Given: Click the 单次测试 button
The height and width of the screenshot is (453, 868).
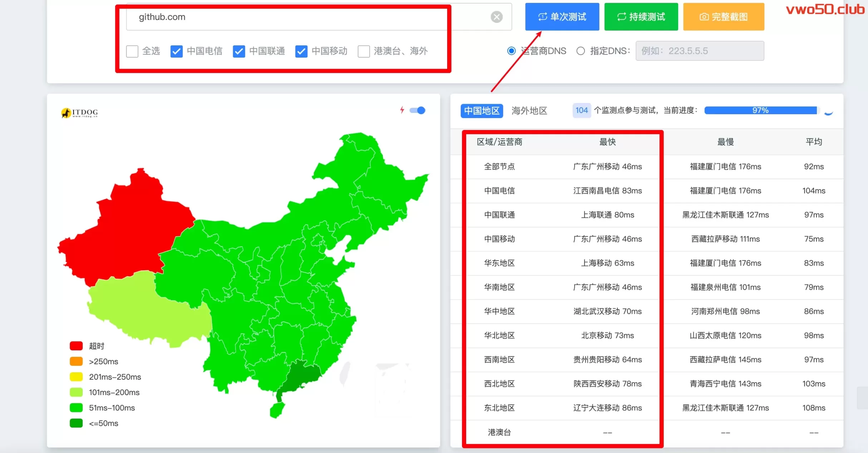Looking at the screenshot, I should tap(562, 17).
